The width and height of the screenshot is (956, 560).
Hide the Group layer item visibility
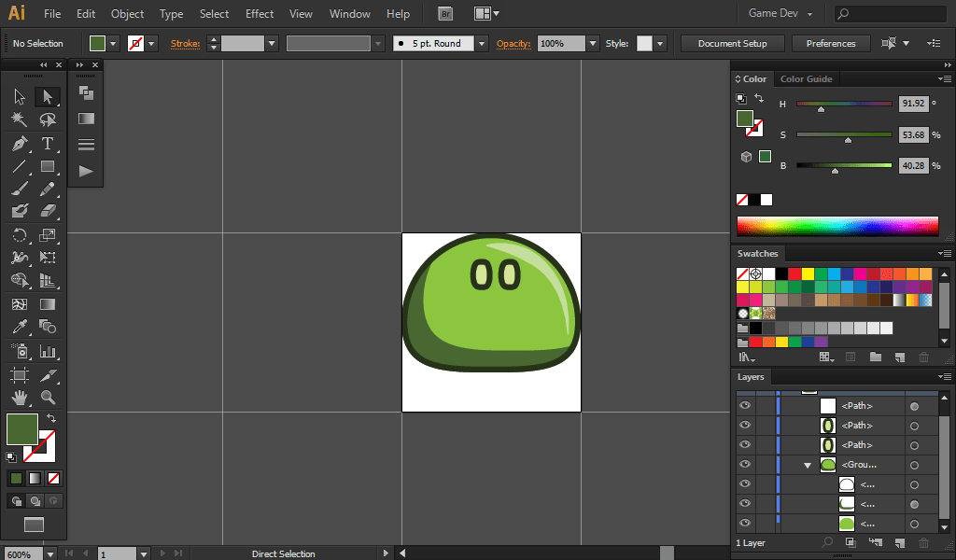(745, 465)
